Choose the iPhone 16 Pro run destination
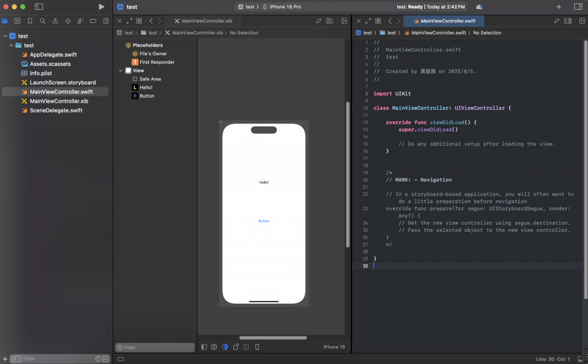 (x=281, y=7)
